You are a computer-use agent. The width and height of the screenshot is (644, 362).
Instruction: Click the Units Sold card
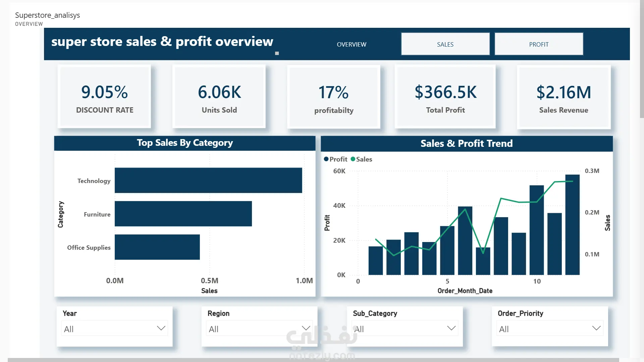point(219,97)
